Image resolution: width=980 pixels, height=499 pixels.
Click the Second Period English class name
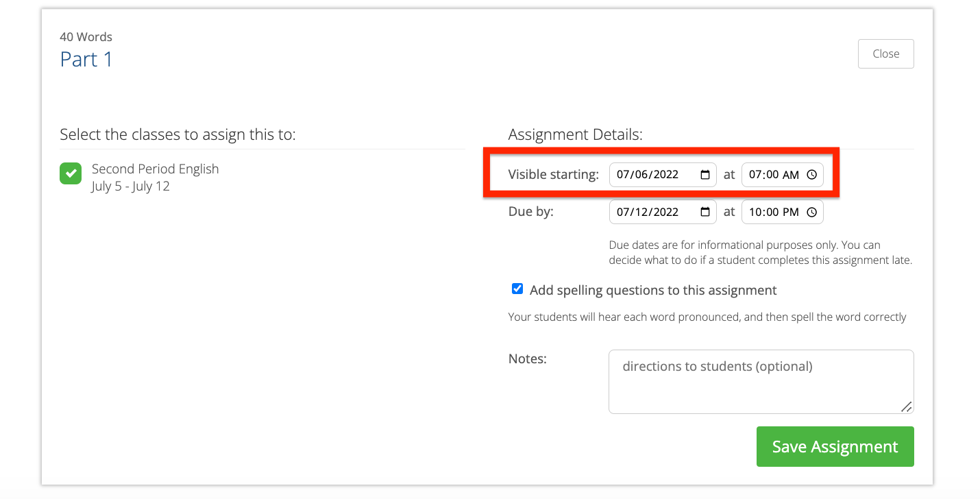point(155,169)
